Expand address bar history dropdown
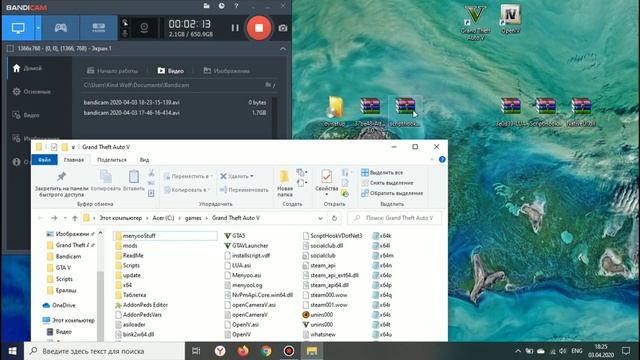Viewport: 640px width, 360px height. click(x=320, y=218)
